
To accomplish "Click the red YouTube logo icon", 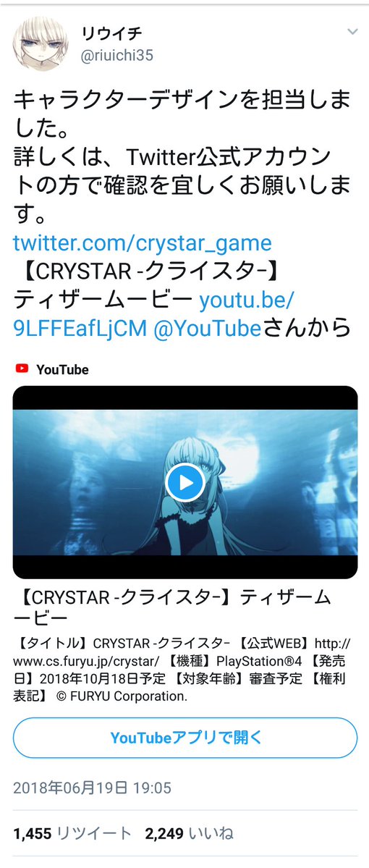I will [22, 368].
